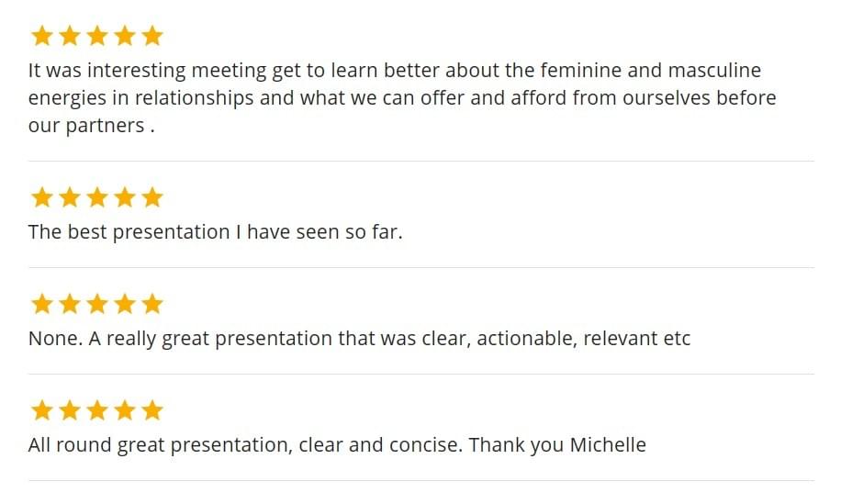Screen dimensions: 852x504
Task: Click fifth star above 'None. A really great' review
Action: (152, 304)
